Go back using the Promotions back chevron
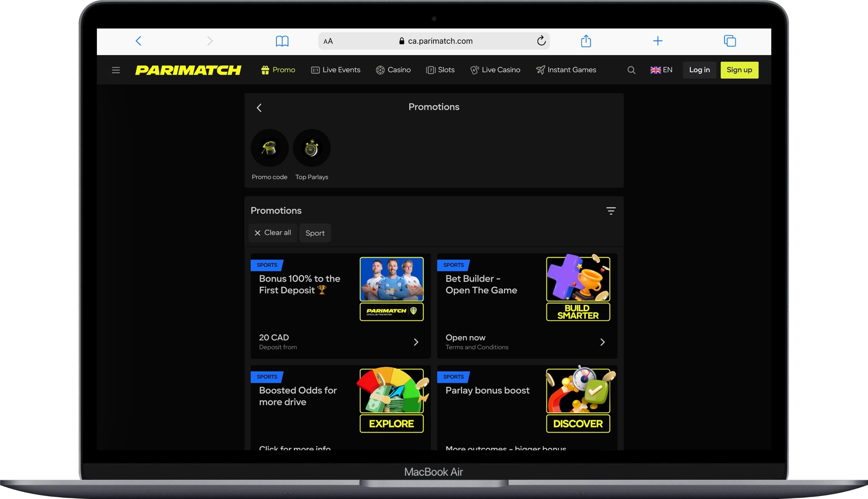 259,107
